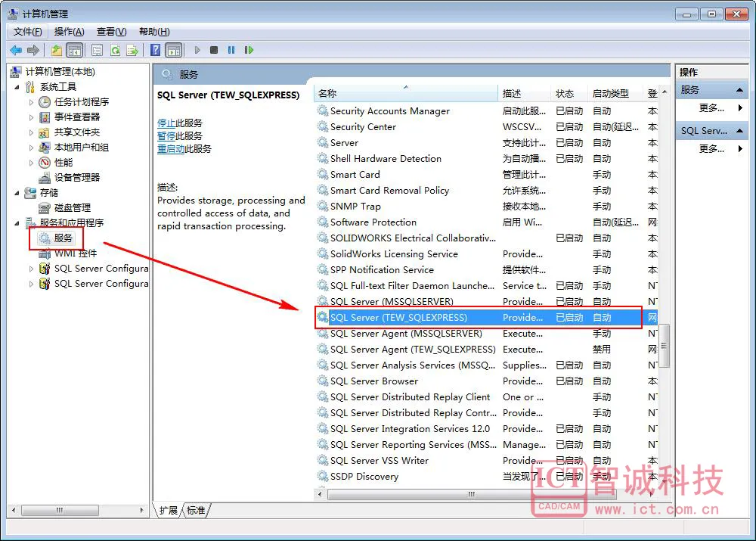Open the 操作(A) menu
This screenshot has height=541, width=756.
click(69, 32)
